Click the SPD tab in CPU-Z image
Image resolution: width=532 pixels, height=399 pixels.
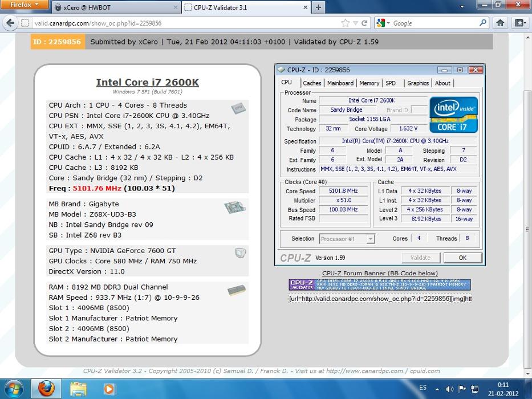[391, 83]
